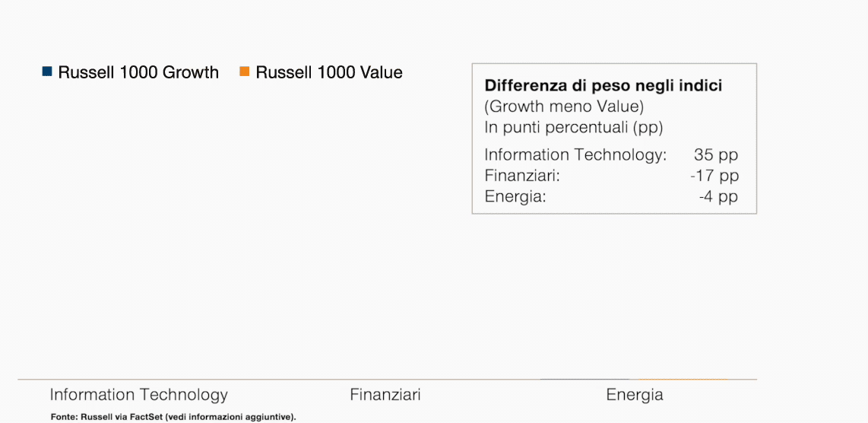Click the orange Russell 1000 Value legend swatch

coord(244,72)
